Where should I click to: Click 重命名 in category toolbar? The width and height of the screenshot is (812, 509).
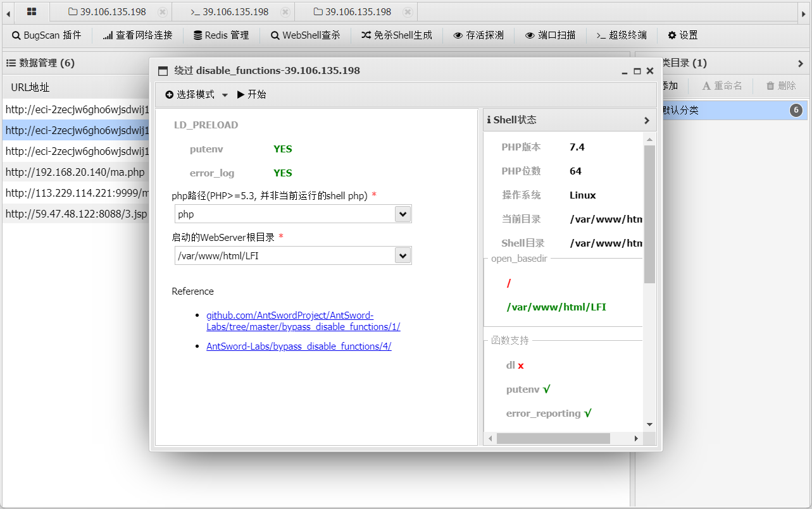tap(722, 86)
